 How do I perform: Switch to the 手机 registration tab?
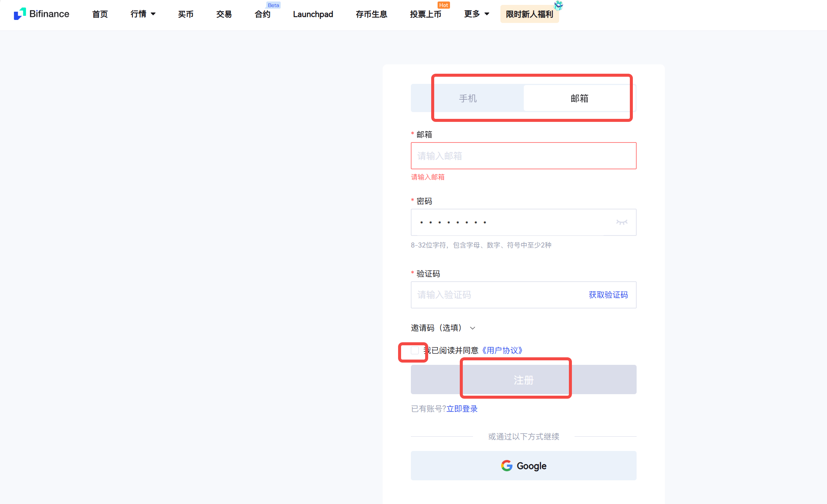click(467, 98)
